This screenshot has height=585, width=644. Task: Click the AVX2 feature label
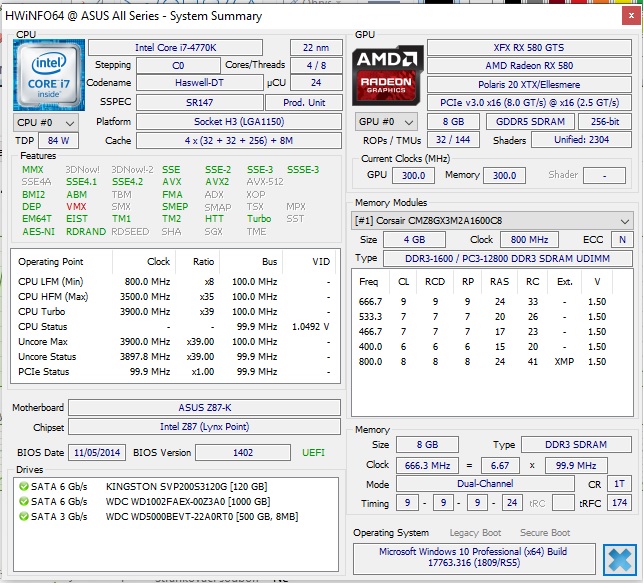217,182
